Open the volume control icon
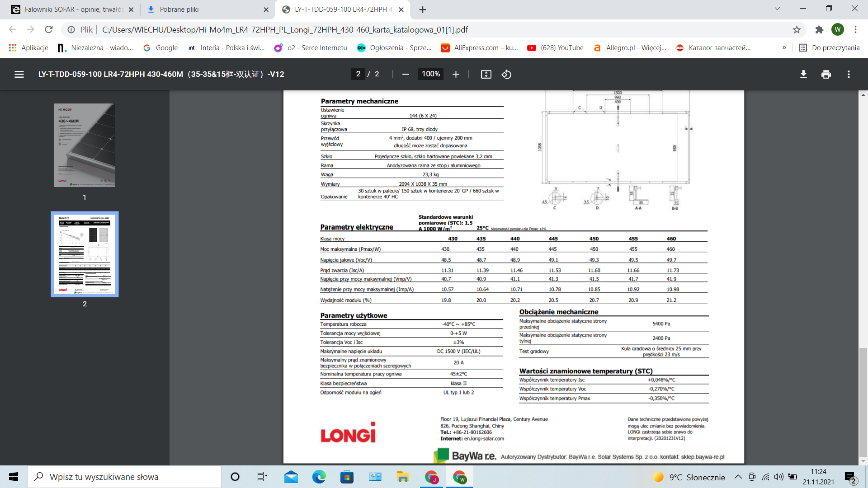The height and width of the screenshot is (488, 868). pos(778,477)
